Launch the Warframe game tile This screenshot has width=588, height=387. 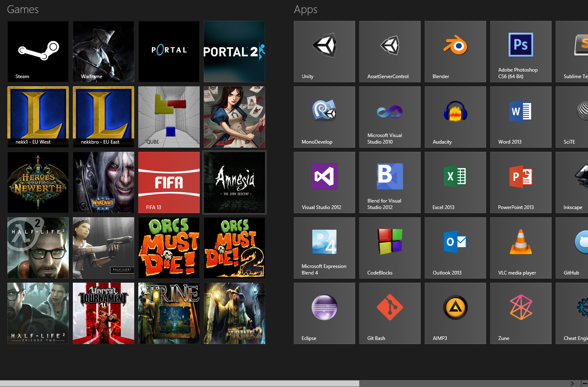pyautogui.click(x=104, y=52)
